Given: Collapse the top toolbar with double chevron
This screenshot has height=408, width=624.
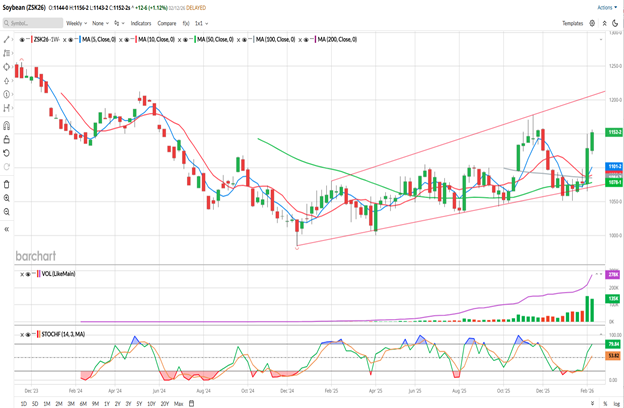Looking at the screenshot, I should pos(604,23).
